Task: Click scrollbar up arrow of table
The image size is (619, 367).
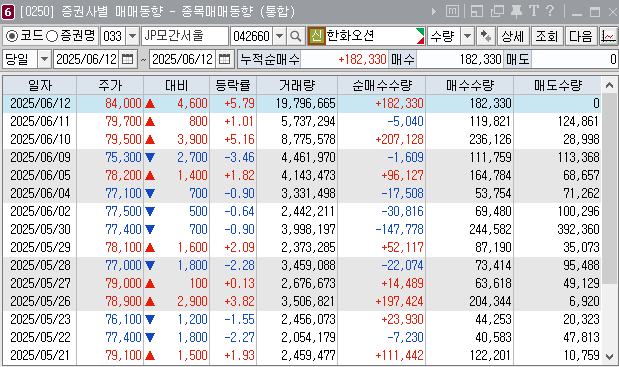Action: click(610, 85)
